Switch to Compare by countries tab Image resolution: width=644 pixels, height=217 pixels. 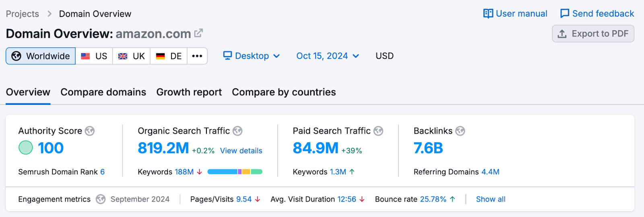[284, 92]
